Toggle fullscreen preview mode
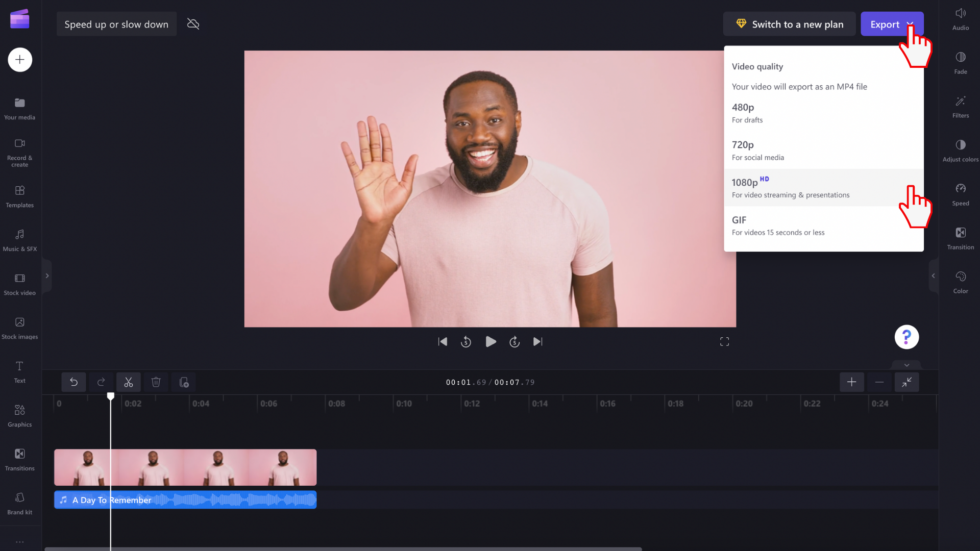This screenshot has width=980, height=551. click(724, 342)
